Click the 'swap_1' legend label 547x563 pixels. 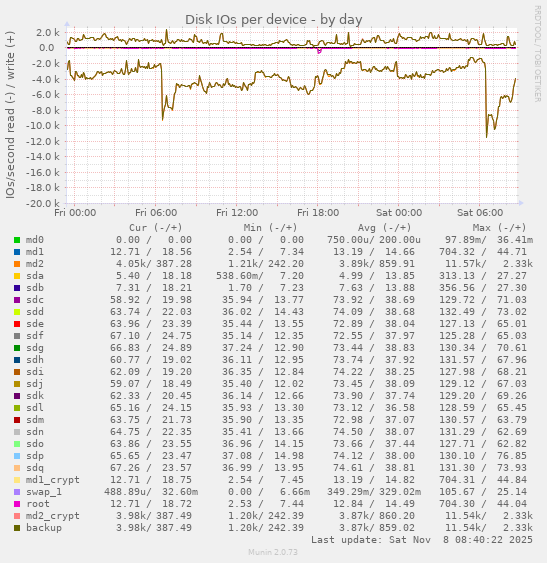[x=44, y=492]
